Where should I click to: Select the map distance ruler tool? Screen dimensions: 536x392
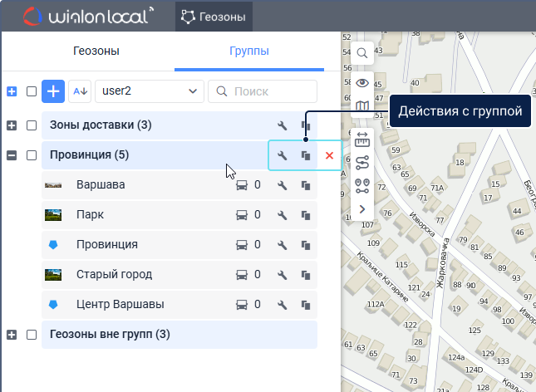362,140
